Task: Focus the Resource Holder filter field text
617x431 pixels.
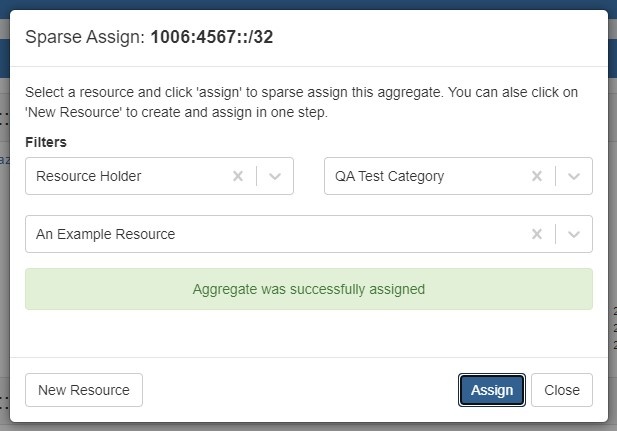Action: tap(89, 176)
